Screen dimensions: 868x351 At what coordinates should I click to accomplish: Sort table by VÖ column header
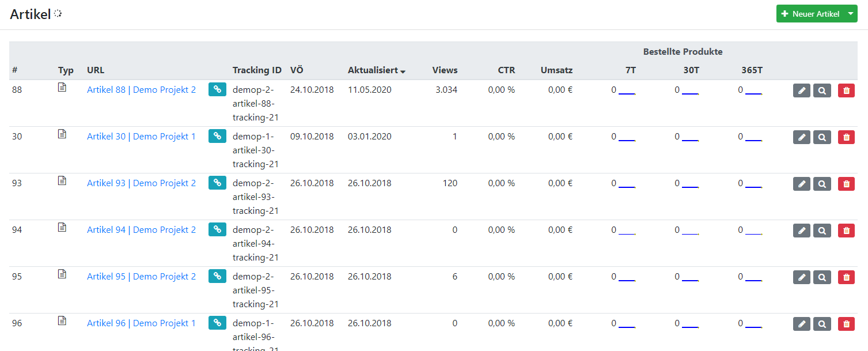(297, 70)
